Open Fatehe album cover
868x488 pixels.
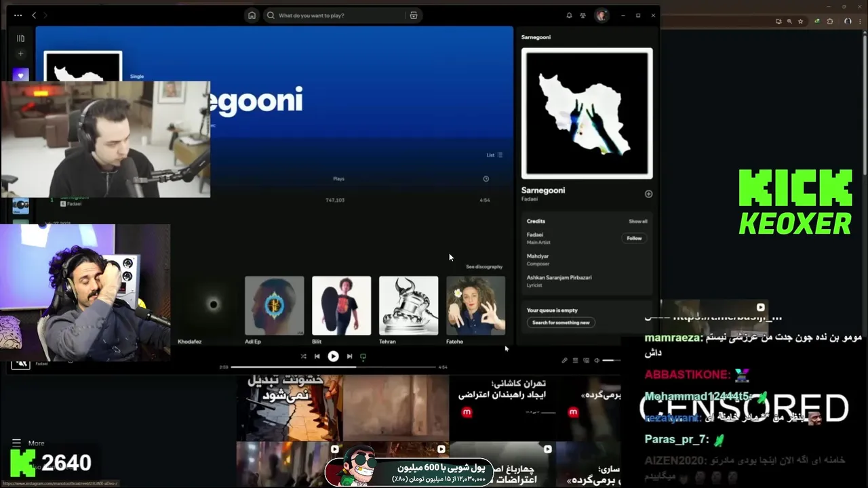click(x=475, y=305)
